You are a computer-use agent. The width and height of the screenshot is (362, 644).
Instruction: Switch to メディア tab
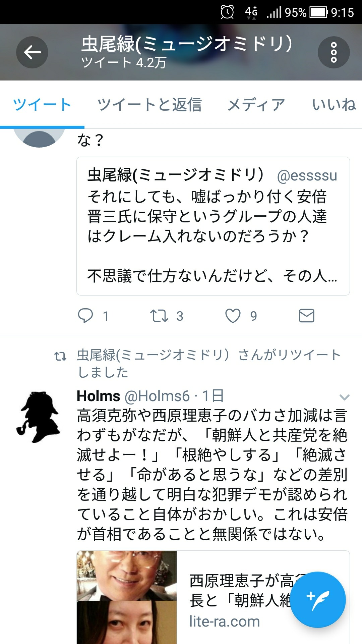(x=256, y=105)
